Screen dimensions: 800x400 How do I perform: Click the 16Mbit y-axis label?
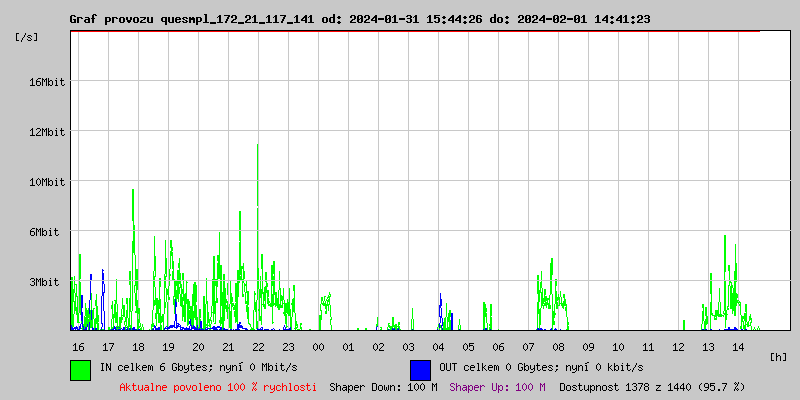pyautogui.click(x=47, y=82)
